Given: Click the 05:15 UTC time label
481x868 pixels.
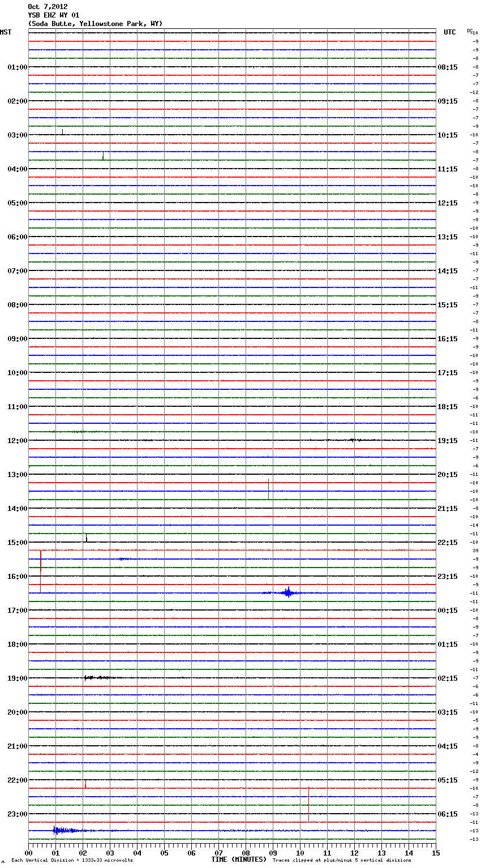Looking at the screenshot, I should coord(448,780).
